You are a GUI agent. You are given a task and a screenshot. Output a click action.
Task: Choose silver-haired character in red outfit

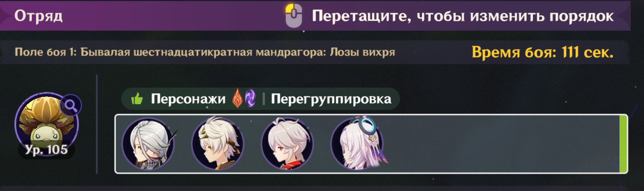point(287,143)
